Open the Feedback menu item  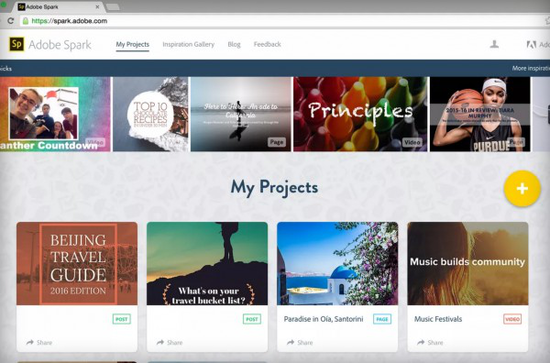coord(267,44)
